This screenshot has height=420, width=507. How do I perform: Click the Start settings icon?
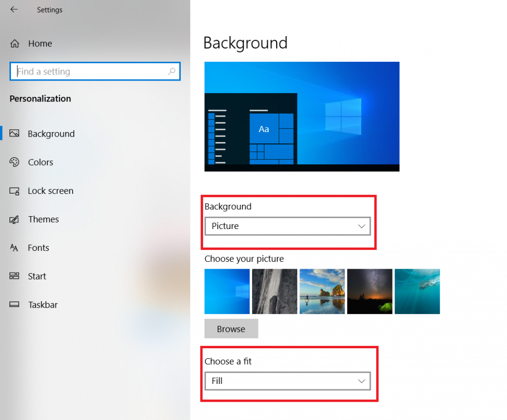tap(15, 276)
